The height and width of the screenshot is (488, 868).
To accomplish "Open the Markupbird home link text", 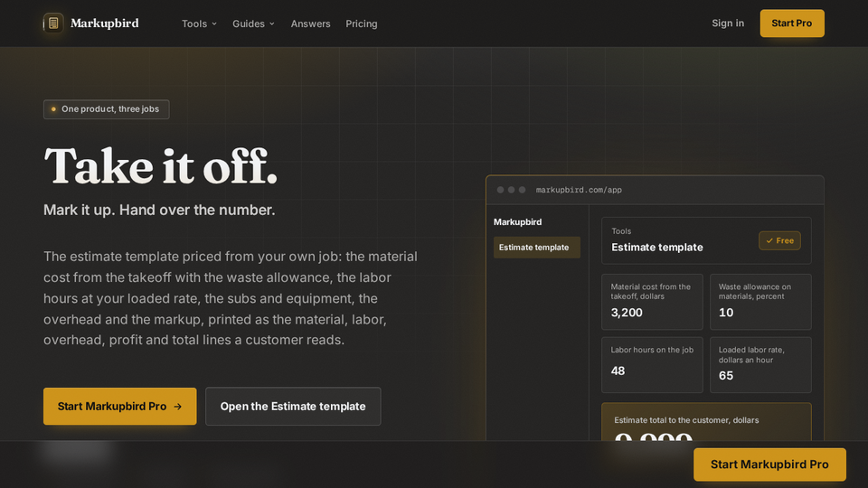I will click(x=105, y=23).
